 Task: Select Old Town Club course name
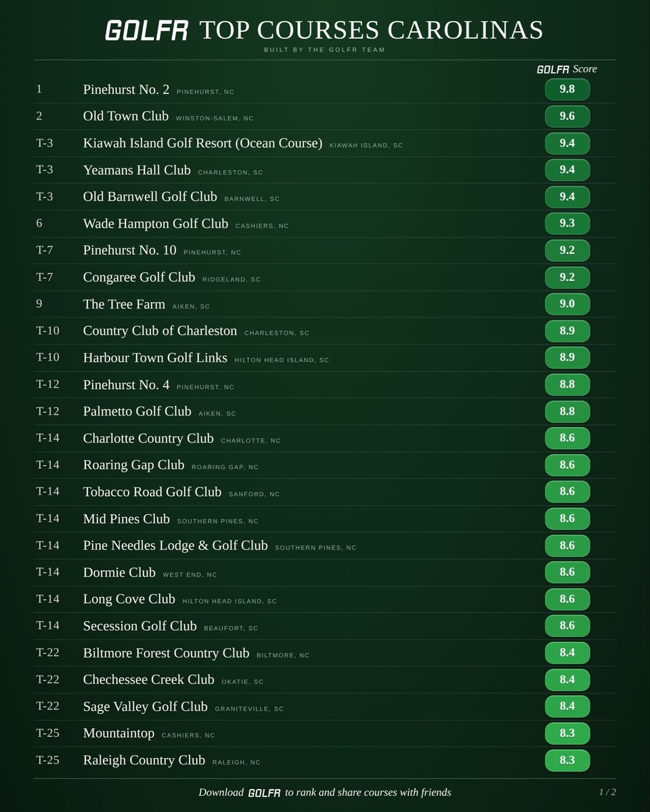click(x=126, y=116)
